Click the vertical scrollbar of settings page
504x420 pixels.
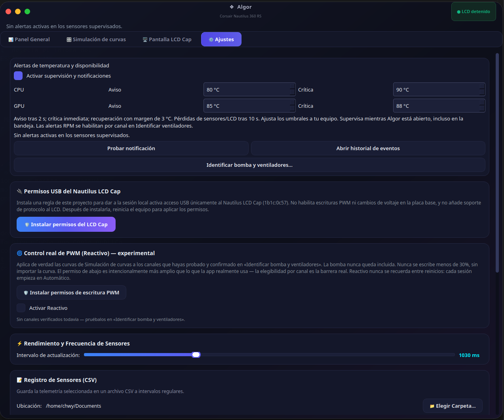point(497,163)
